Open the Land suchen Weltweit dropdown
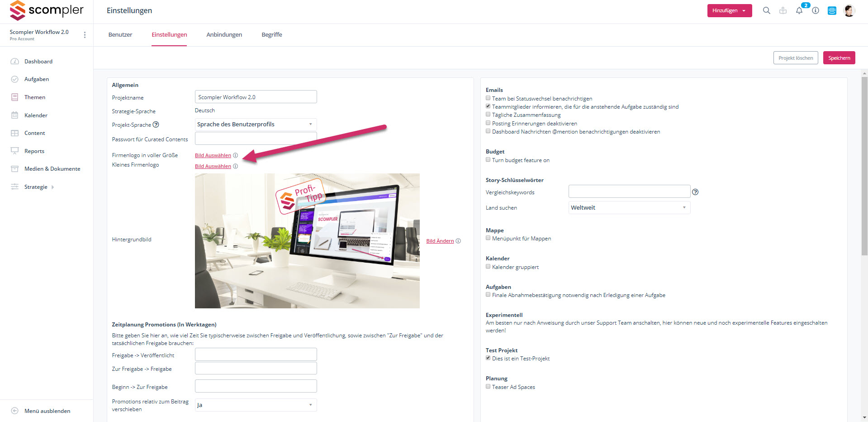Image resolution: width=868 pixels, height=422 pixels. pos(629,208)
